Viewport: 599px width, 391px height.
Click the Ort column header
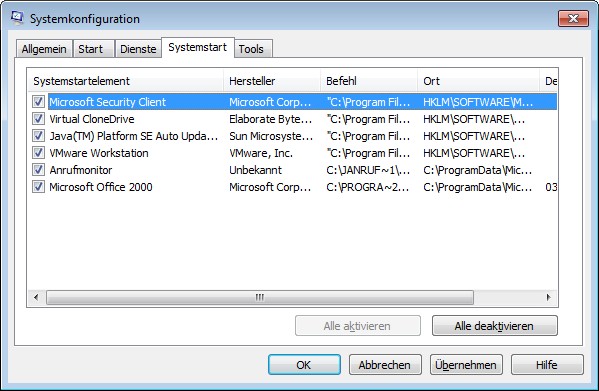click(478, 81)
